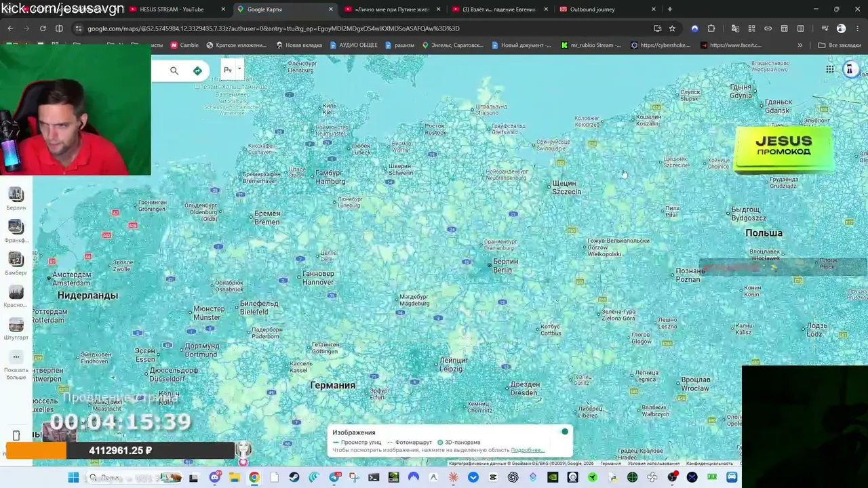Reload the Google Maps page
The height and width of the screenshot is (488, 868).
[43, 28]
